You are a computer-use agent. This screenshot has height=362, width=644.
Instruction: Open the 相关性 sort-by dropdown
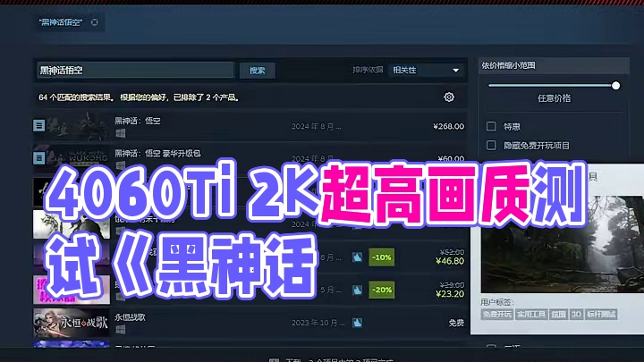tap(426, 71)
